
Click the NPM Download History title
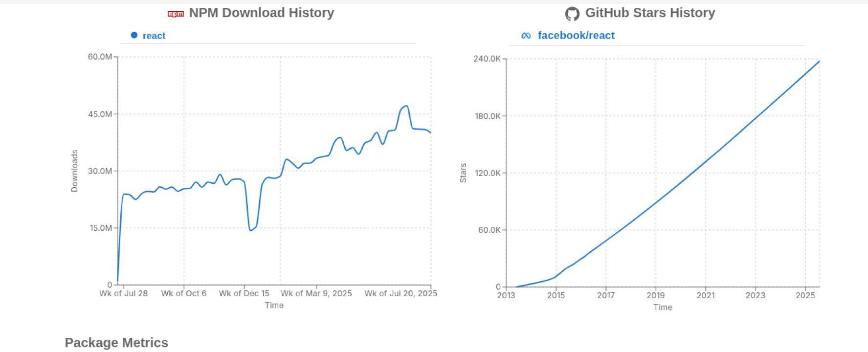(261, 13)
